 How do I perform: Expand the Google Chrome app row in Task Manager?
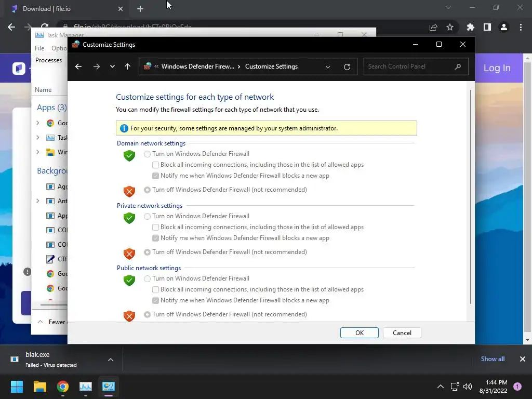pos(37,123)
